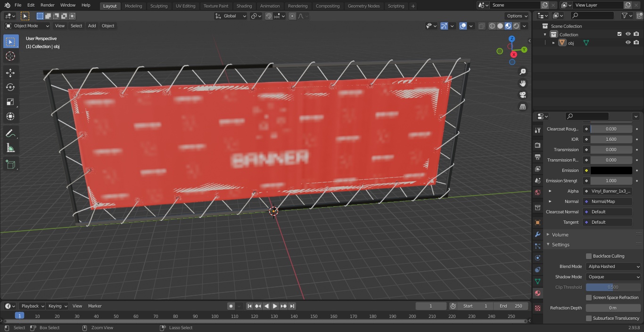Click Vinyl_Banner alpha texture field
Screen dimensions: 644x332
(x=608, y=191)
